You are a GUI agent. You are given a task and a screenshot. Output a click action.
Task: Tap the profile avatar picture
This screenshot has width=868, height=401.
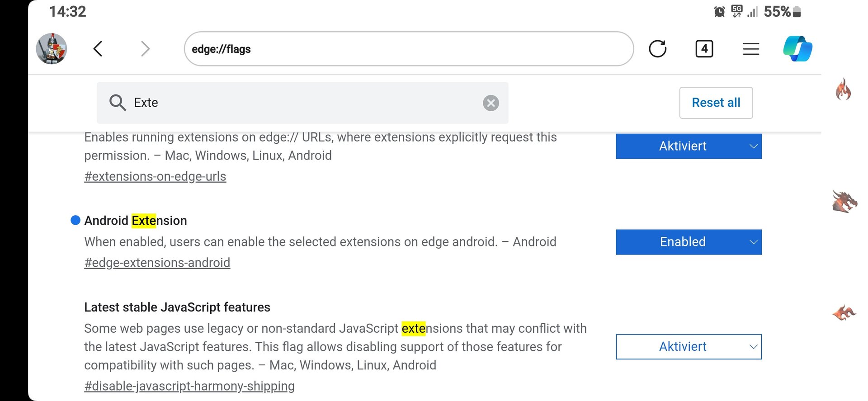click(52, 48)
